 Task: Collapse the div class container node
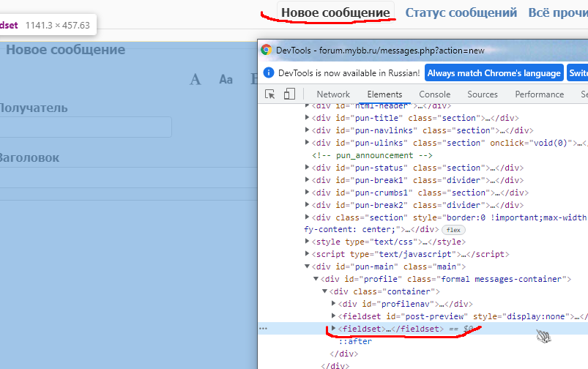click(324, 291)
